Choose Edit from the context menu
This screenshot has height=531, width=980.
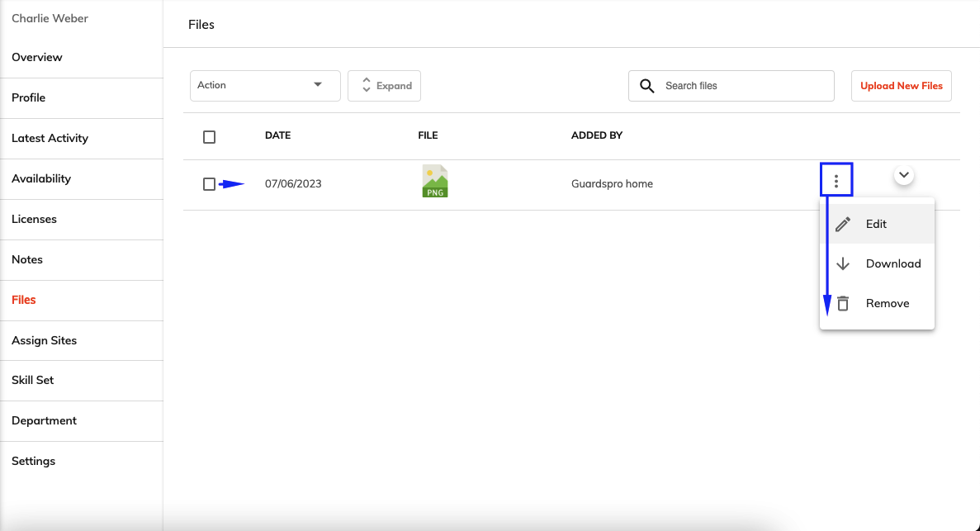(877, 224)
